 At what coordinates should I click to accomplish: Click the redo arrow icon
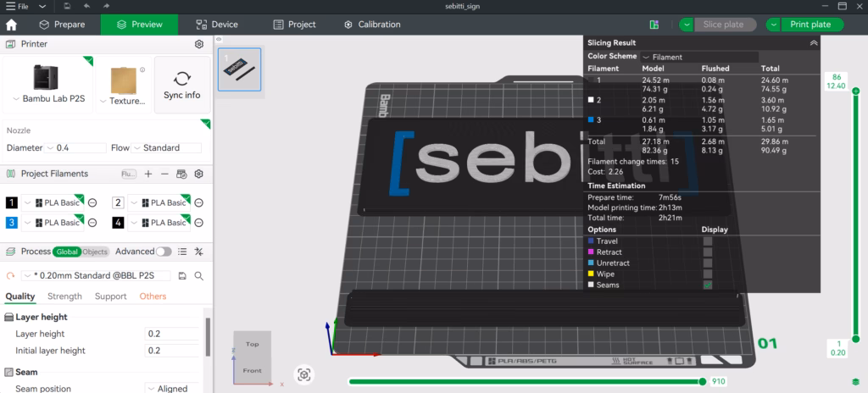pyautogui.click(x=106, y=6)
